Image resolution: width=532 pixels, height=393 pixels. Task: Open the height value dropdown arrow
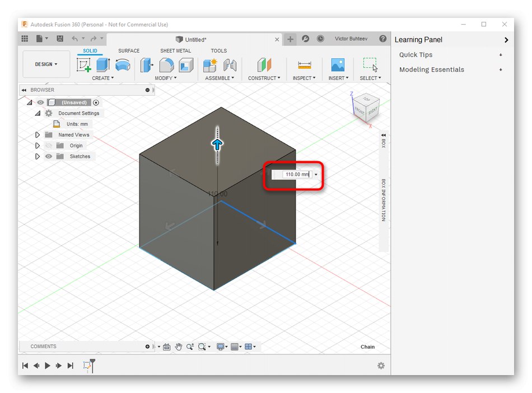click(316, 175)
